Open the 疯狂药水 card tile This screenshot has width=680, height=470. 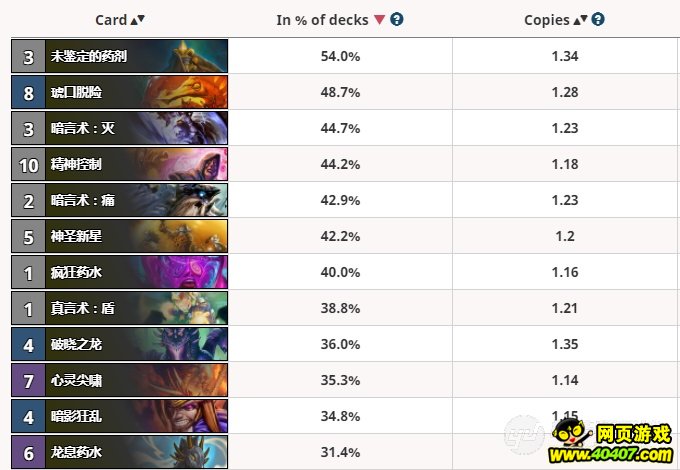[119, 272]
